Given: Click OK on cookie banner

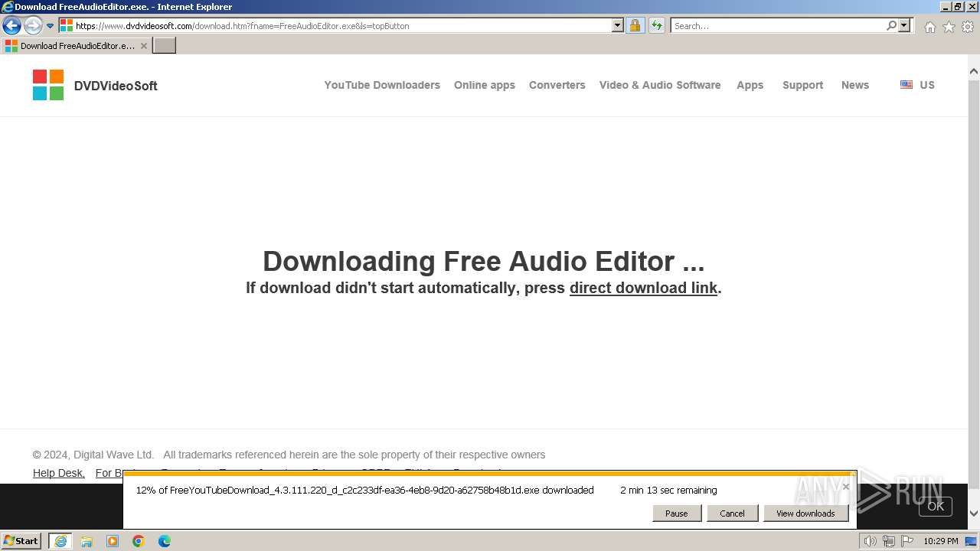Looking at the screenshot, I should tap(936, 506).
